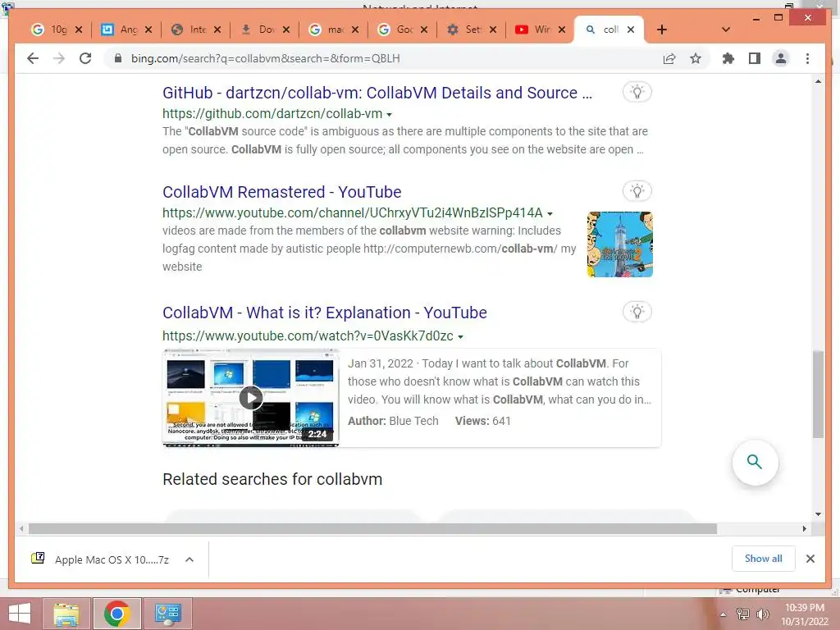Click the floating search magnifier button

[755, 462]
